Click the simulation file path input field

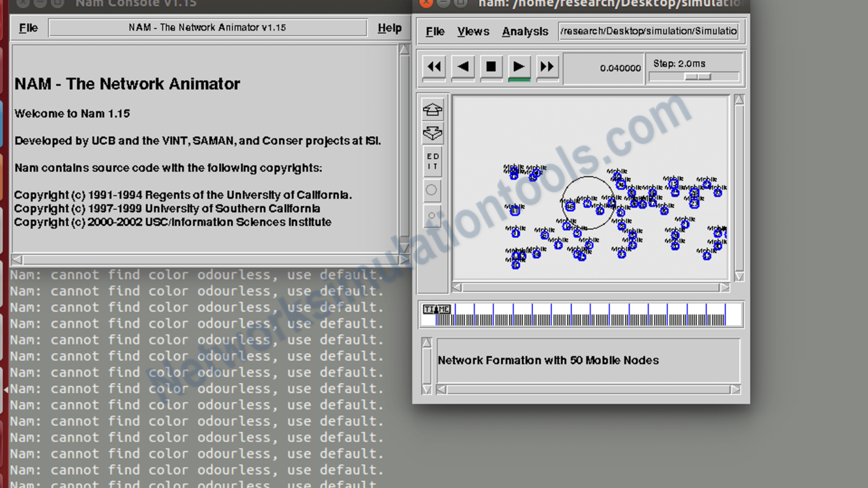[649, 31]
